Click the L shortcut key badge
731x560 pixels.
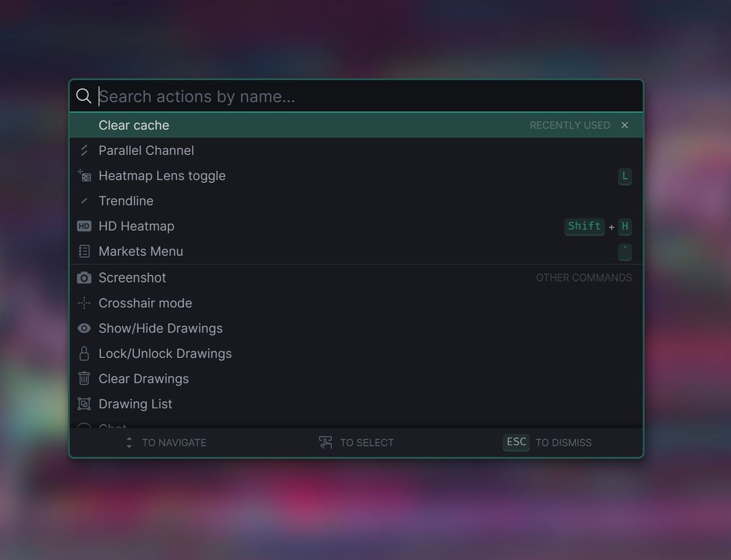coord(624,177)
